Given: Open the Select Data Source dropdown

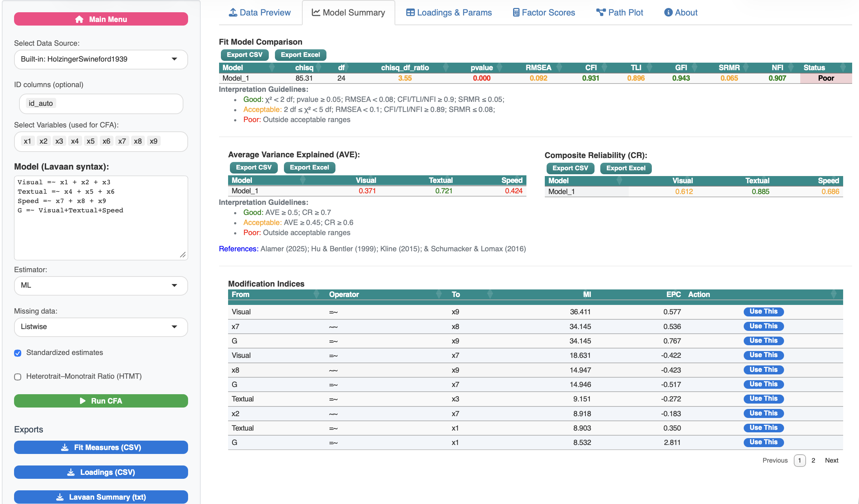Looking at the screenshot, I should tap(101, 59).
